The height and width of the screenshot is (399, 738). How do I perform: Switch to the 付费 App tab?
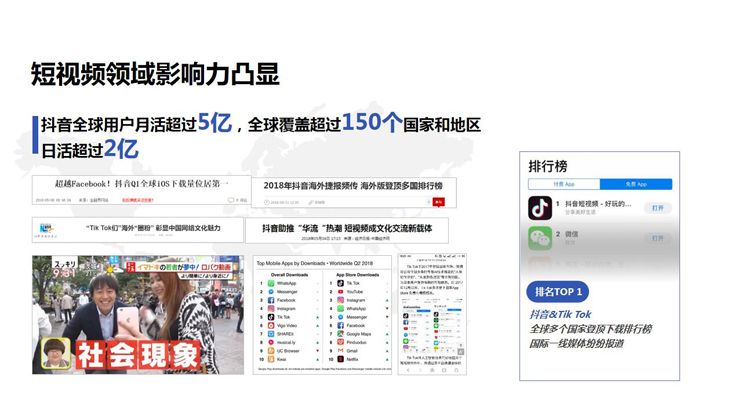pos(564,184)
